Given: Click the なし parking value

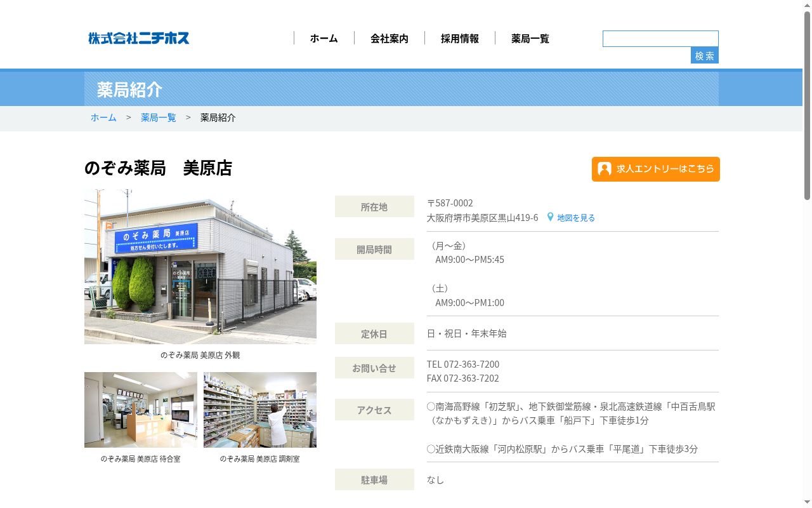Looking at the screenshot, I should click(x=435, y=480).
